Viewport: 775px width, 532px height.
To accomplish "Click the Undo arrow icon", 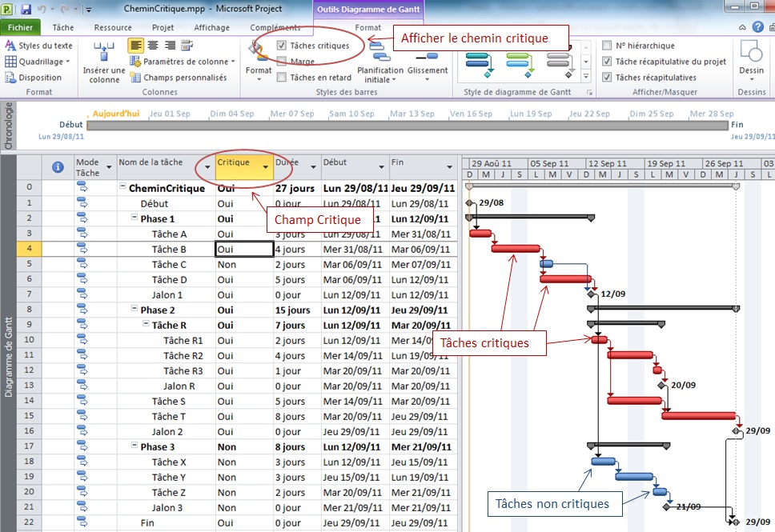I will (x=42, y=9).
